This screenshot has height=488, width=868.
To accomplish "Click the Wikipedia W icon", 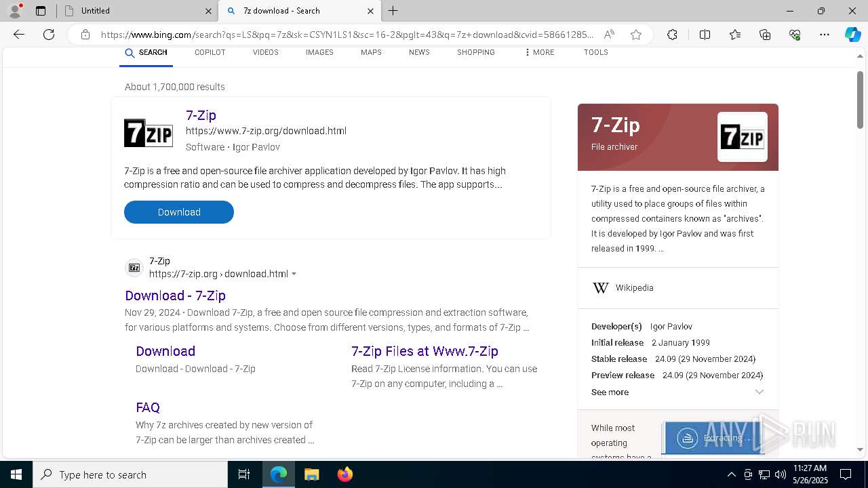I will [x=600, y=288].
